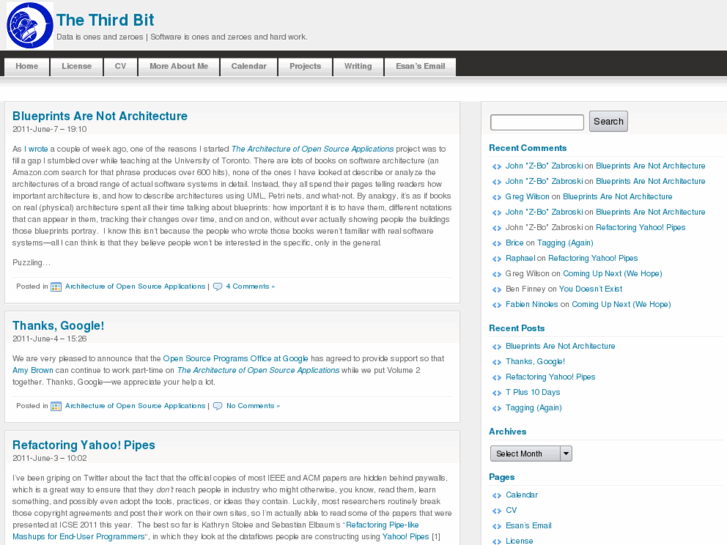Click bullet icon beside Raphael comment

497,259
